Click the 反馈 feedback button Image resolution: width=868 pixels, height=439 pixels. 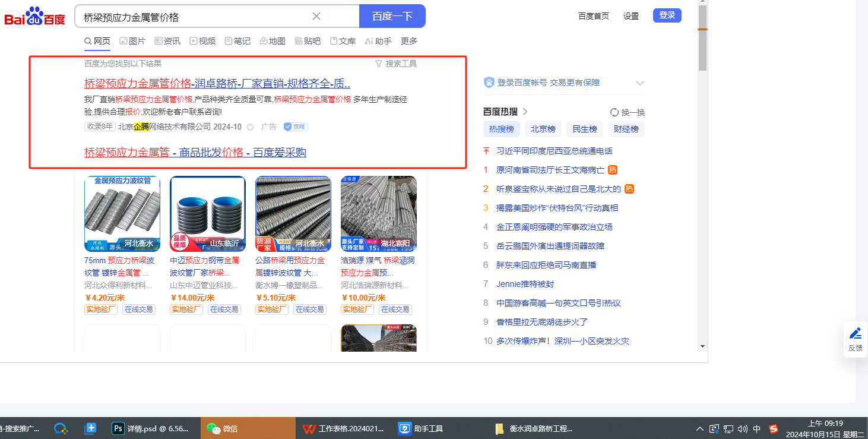pyautogui.click(x=856, y=340)
